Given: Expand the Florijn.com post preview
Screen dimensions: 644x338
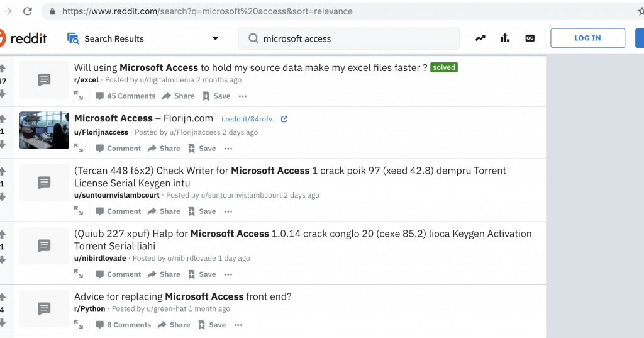Looking at the screenshot, I should (x=79, y=149).
